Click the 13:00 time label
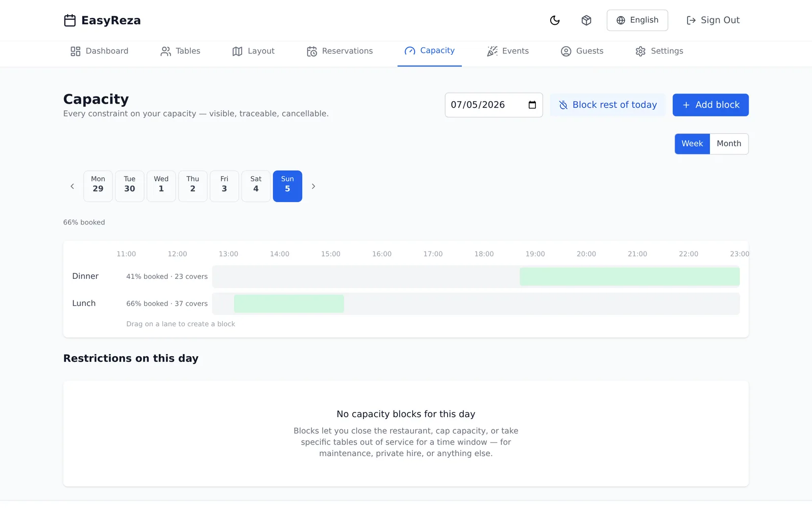This screenshot has height=508, width=812. (x=228, y=254)
